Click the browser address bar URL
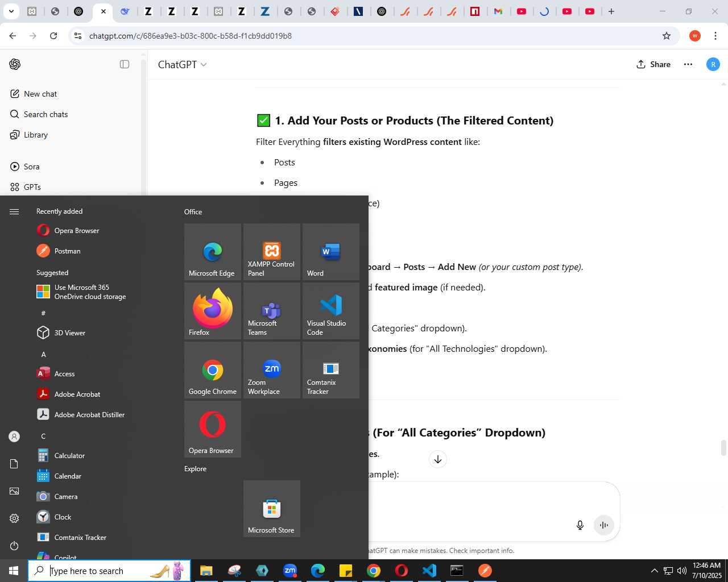Viewport: 728px width, 582px height. click(x=191, y=36)
